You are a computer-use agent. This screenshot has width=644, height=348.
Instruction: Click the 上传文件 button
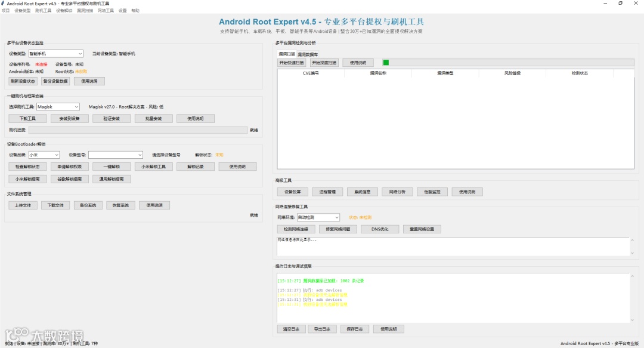tap(23, 205)
